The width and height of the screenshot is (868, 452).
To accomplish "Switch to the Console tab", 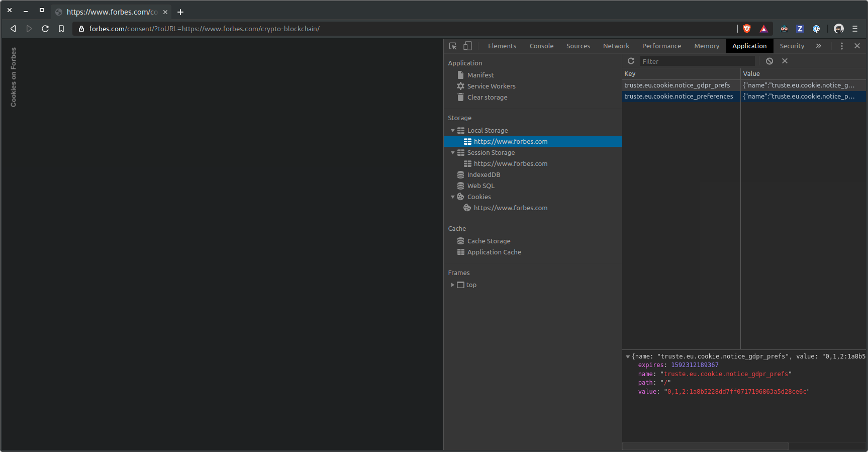I will pos(541,46).
